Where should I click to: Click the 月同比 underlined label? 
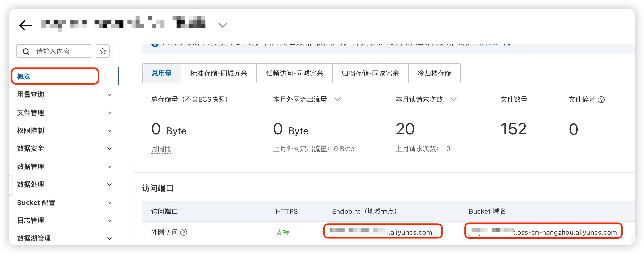point(161,149)
